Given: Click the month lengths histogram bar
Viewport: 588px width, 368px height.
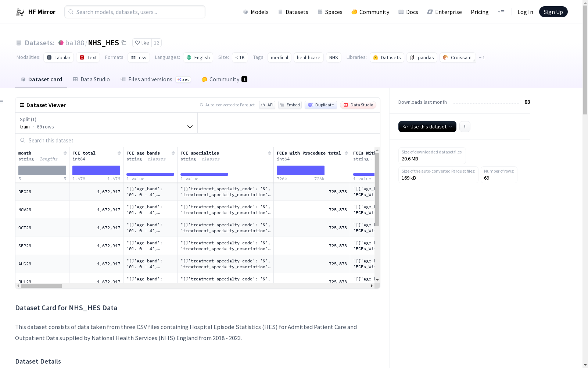Looking at the screenshot, I should coord(42,170).
